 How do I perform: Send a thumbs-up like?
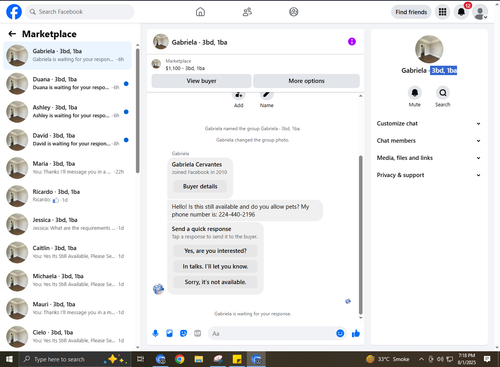356,333
